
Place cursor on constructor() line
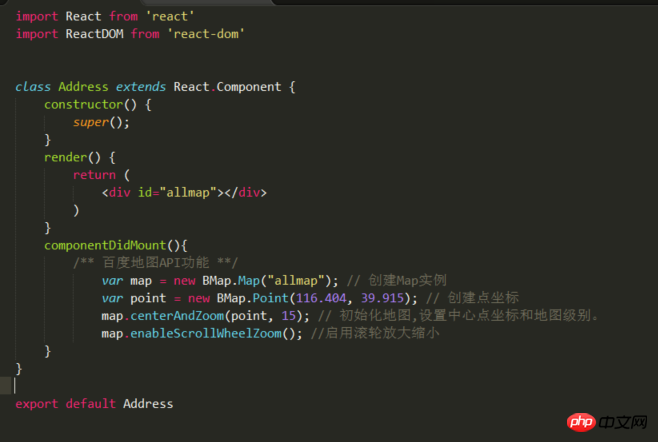[98, 105]
